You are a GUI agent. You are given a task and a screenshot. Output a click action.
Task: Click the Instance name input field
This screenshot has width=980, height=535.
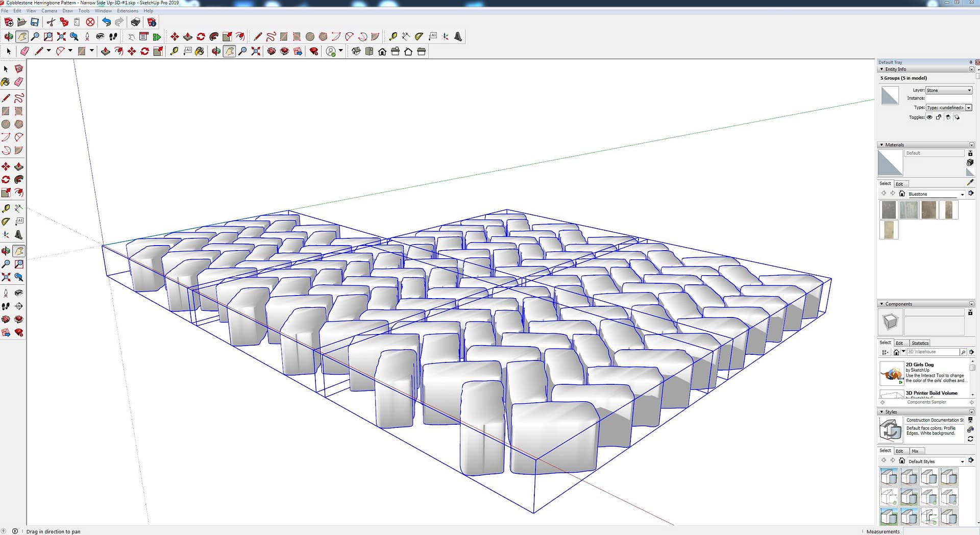point(948,99)
